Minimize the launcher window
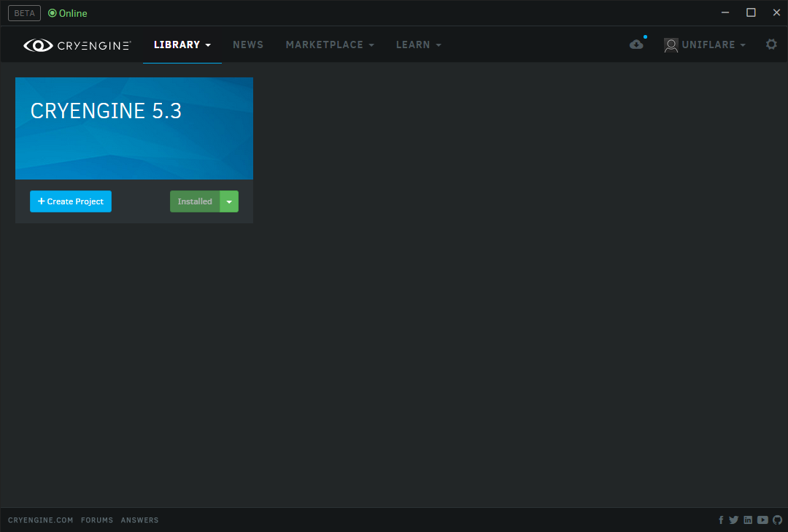 coord(725,12)
